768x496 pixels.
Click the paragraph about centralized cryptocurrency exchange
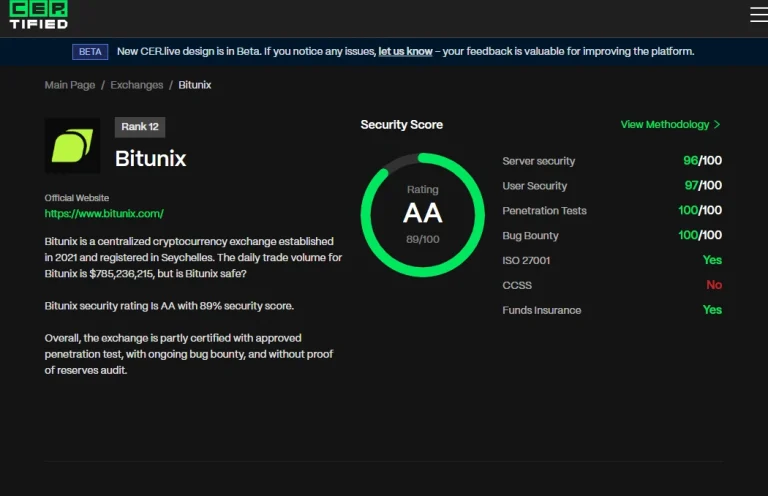pyautogui.click(x=193, y=258)
